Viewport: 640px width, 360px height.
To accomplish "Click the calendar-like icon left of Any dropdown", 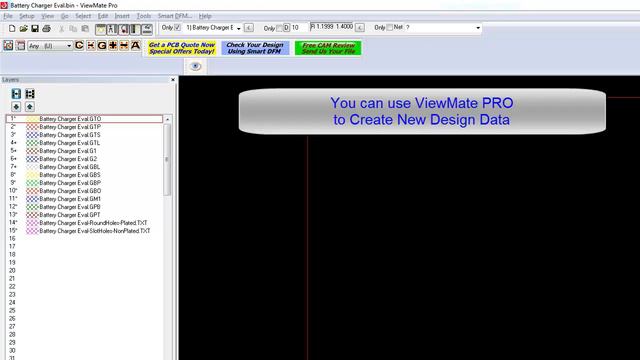I will (x=20, y=45).
